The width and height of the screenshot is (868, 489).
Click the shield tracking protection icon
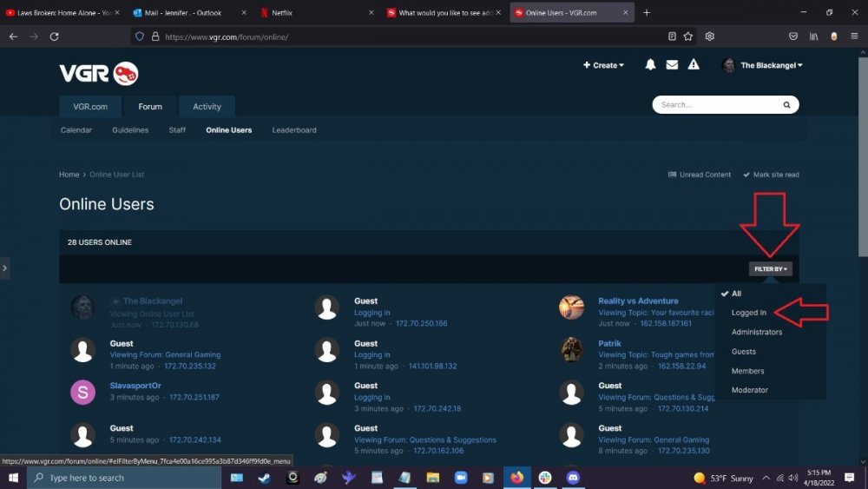click(140, 36)
